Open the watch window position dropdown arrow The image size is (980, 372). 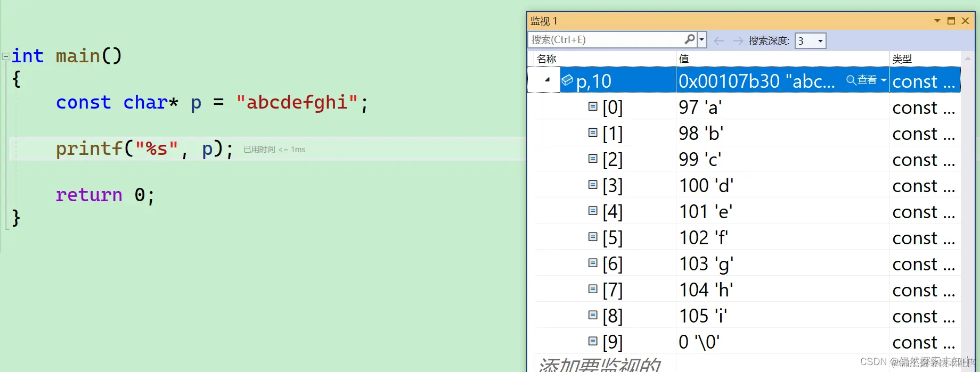click(x=937, y=21)
